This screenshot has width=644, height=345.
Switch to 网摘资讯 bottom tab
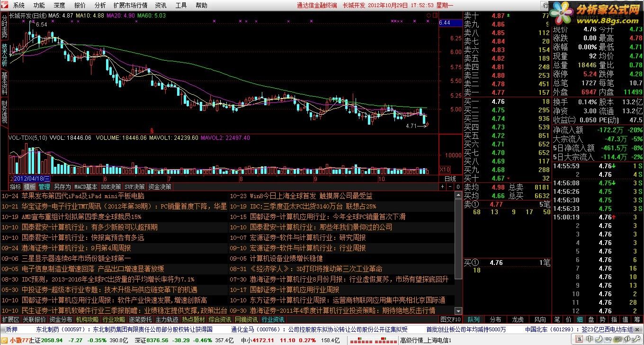click(x=246, y=319)
